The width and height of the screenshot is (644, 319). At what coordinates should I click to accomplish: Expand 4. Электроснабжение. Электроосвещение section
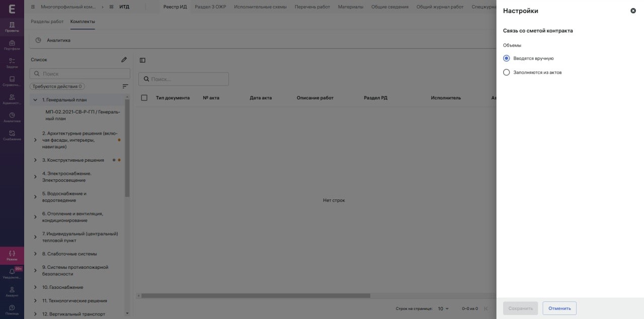coord(35,177)
